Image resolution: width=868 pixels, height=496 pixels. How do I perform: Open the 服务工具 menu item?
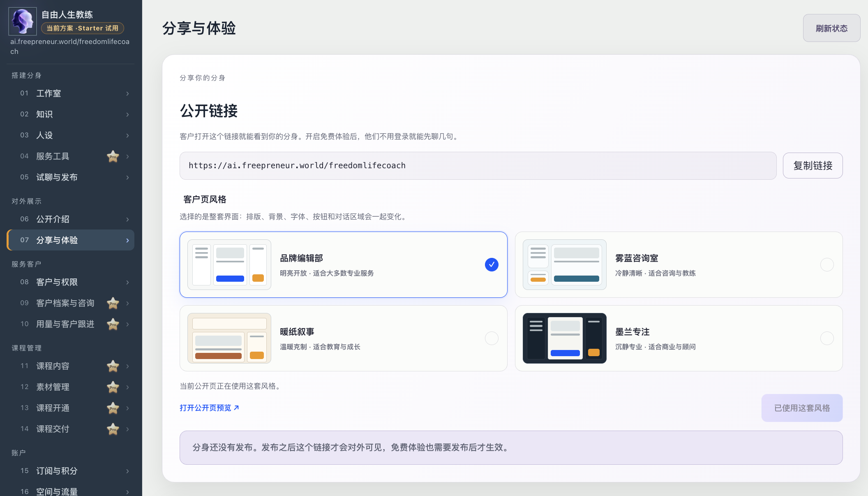(71, 156)
